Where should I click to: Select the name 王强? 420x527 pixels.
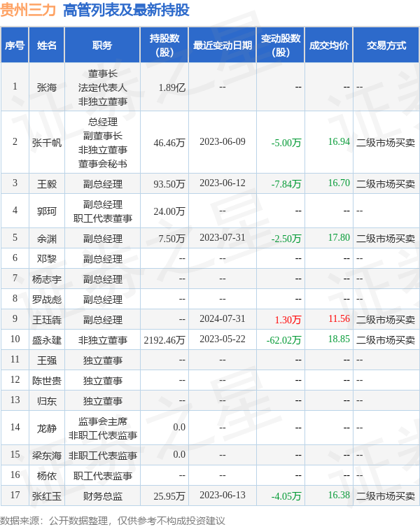pos(47,360)
